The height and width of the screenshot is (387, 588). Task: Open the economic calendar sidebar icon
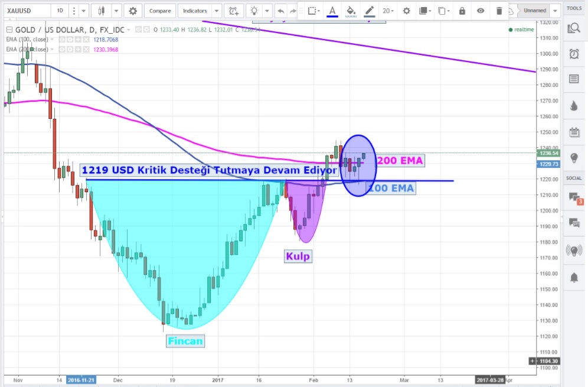[573, 132]
